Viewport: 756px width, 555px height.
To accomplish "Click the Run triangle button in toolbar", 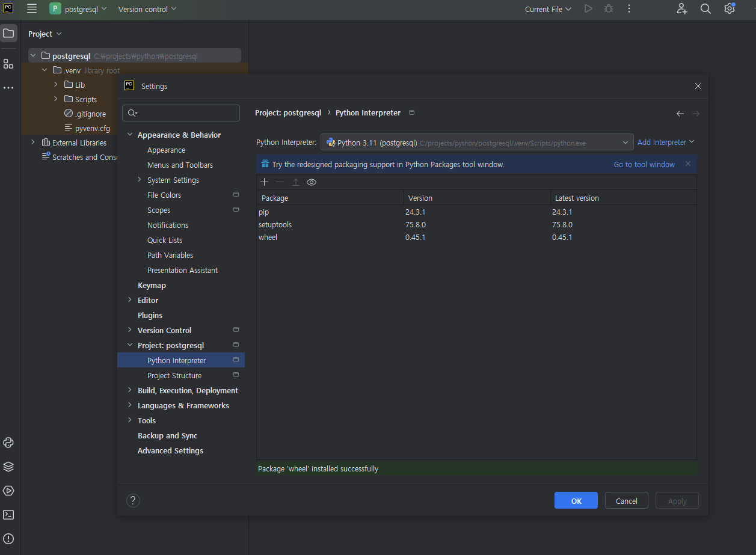I will [x=588, y=8].
